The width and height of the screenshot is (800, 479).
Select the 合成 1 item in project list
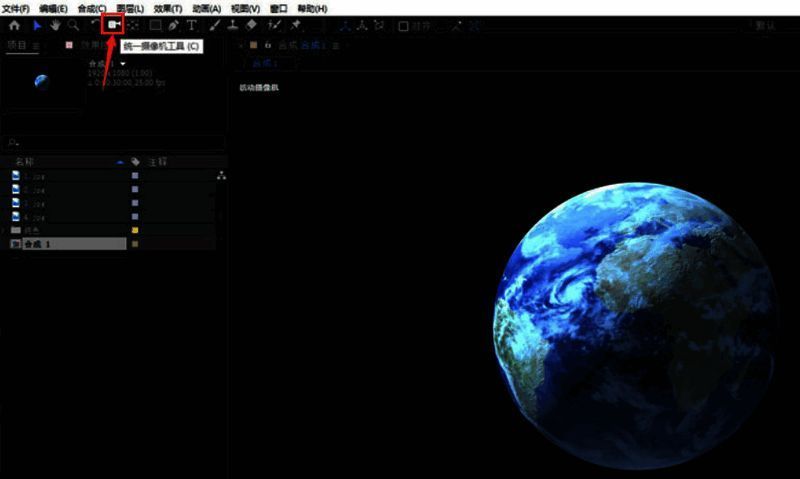pyautogui.click(x=40, y=244)
